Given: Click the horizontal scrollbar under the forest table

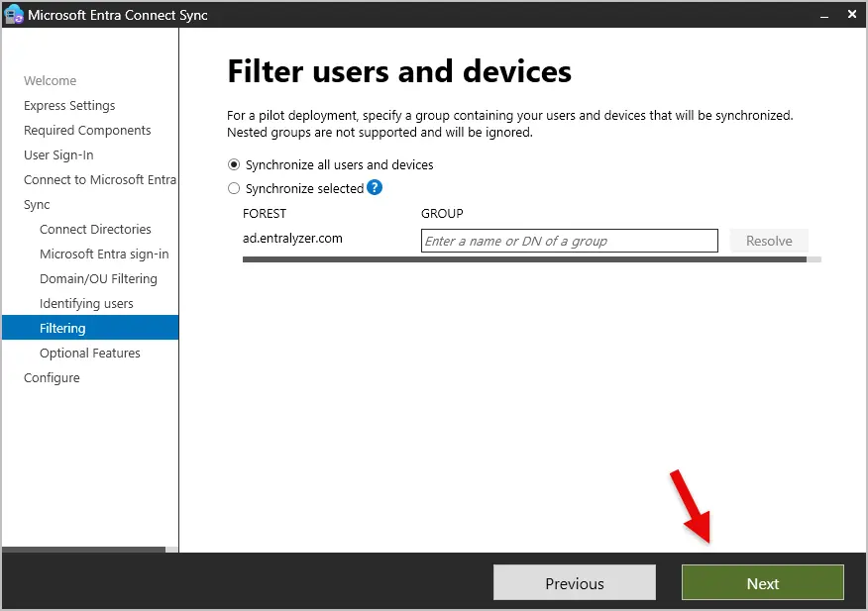Looking at the screenshot, I should coord(523,259).
